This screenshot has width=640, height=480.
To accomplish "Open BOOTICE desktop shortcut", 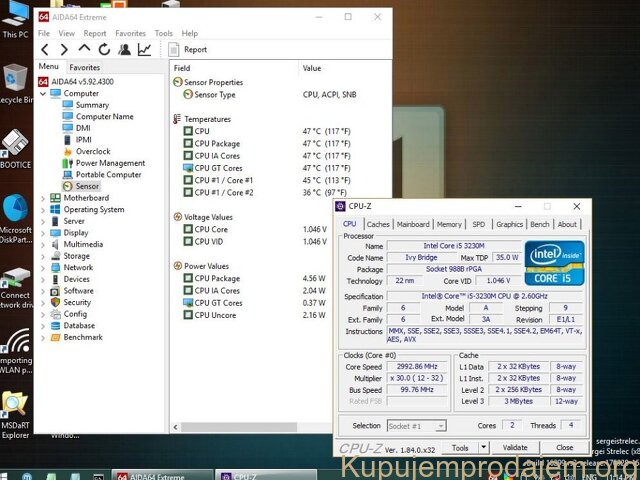I will (15, 150).
